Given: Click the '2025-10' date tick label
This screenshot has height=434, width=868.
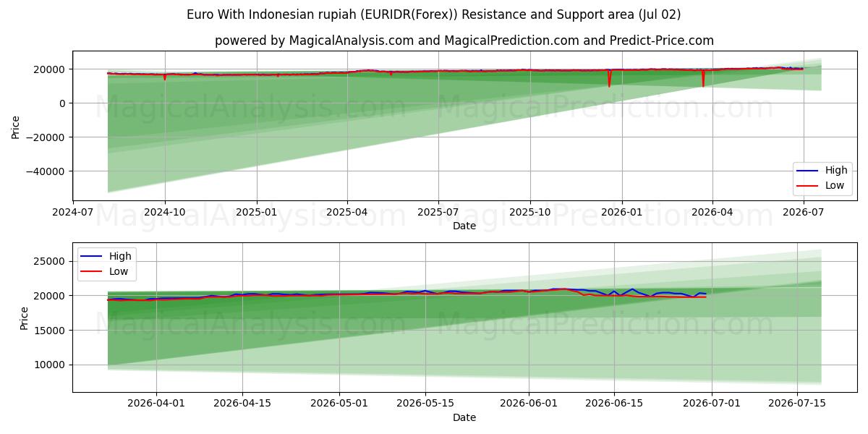Looking at the screenshot, I should coord(530,212).
